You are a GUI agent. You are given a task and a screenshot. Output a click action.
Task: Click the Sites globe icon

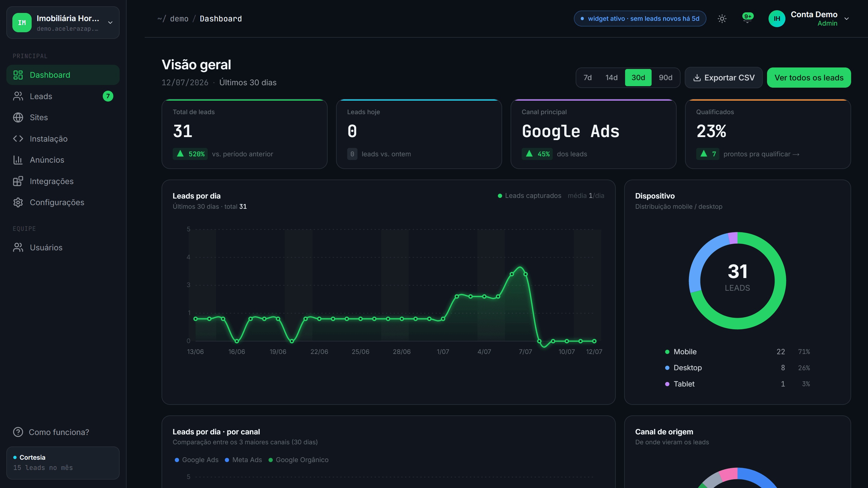click(x=18, y=117)
